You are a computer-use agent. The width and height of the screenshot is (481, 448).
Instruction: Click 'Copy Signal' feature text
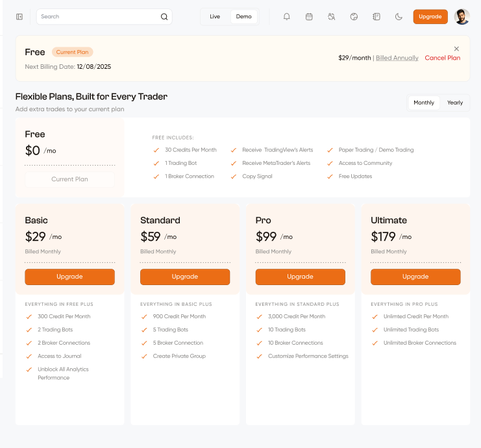tap(257, 176)
